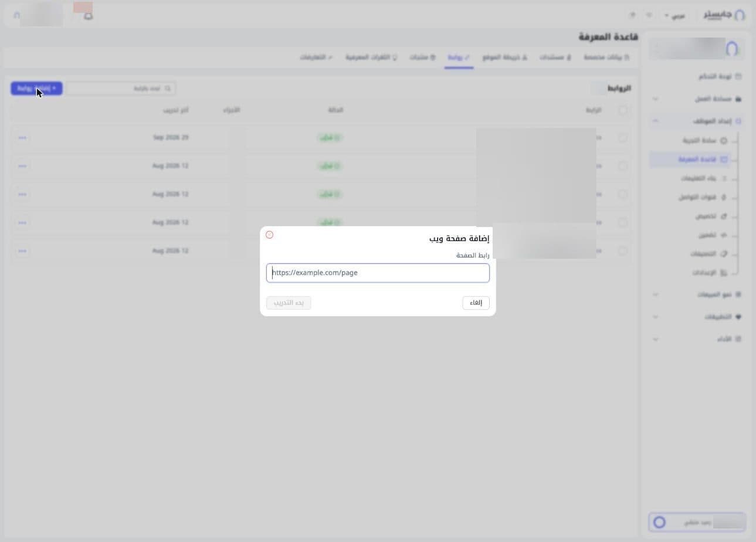Click the إلغاء button
Screen dimensions: 756x542
point(476,303)
